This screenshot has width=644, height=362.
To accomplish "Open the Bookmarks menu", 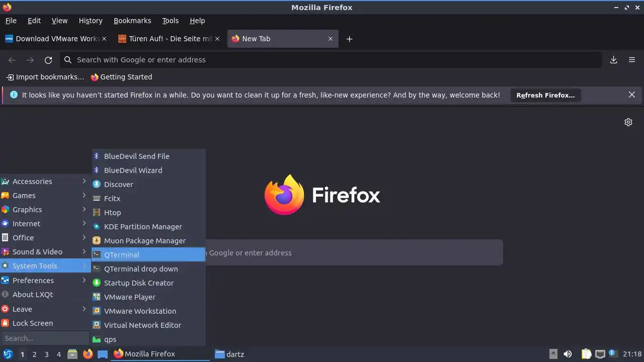I will 132,21.
